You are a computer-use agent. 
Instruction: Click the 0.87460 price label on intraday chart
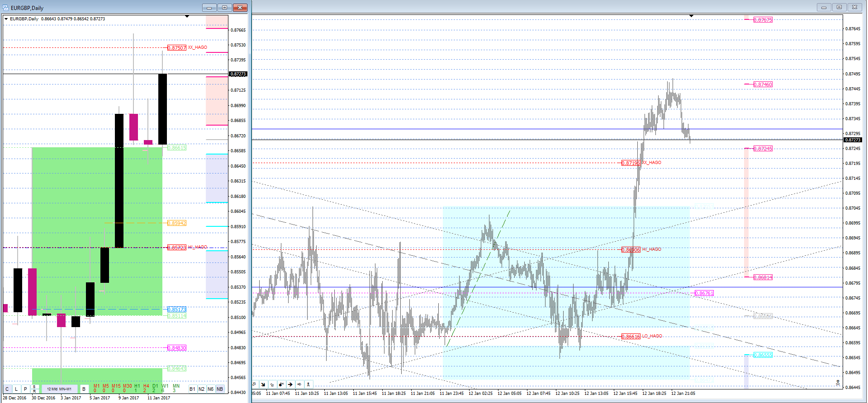coord(763,84)
